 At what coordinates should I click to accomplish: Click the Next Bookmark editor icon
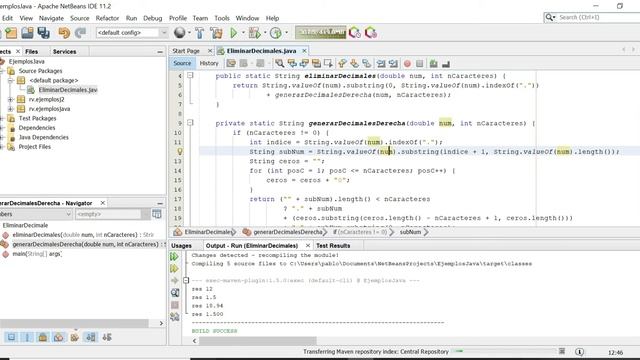(x=355, y=63)
